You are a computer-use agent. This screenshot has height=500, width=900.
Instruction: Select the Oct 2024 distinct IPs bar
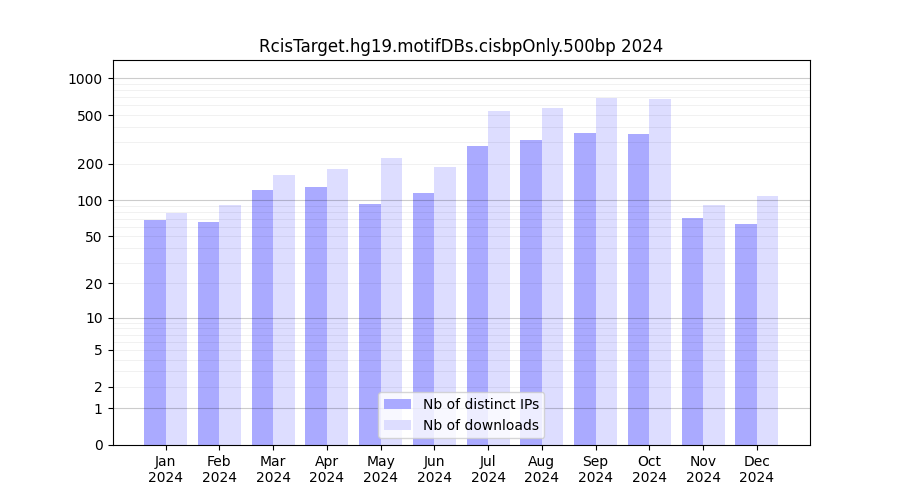(638, 289)
